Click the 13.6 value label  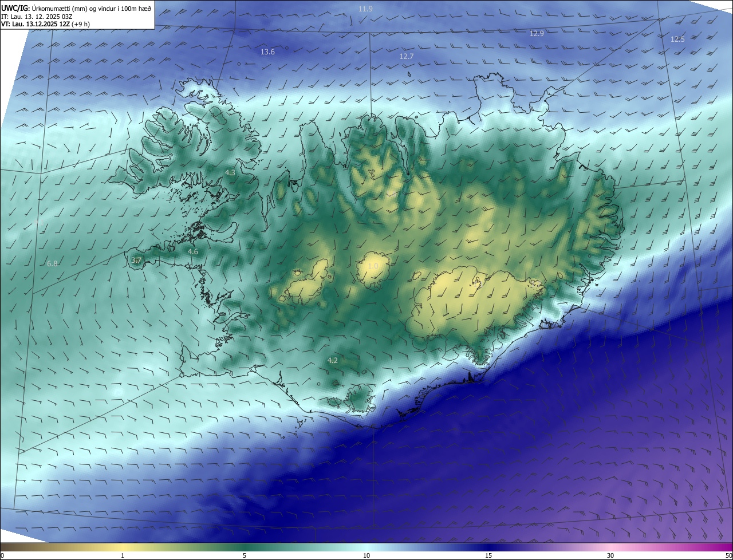point(267,52)
